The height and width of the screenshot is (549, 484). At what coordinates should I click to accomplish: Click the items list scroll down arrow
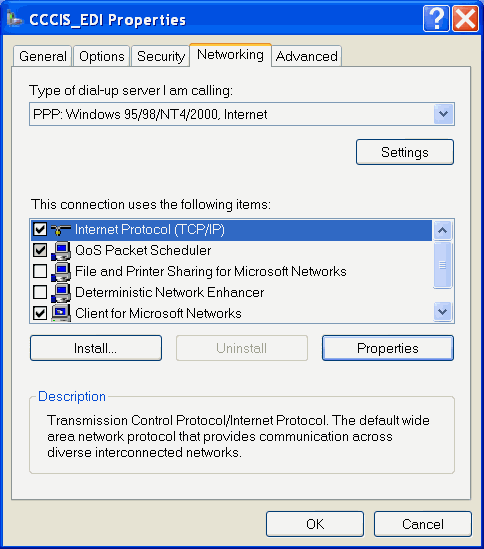coord(443,311)
